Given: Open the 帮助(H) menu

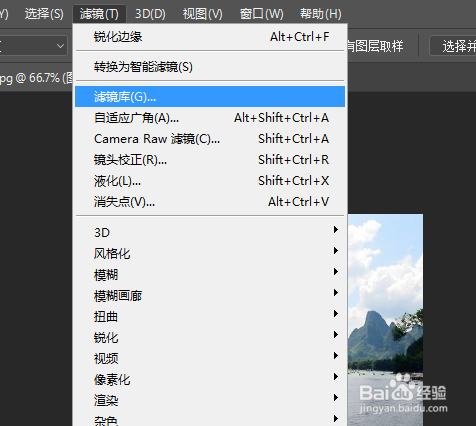Looking at the screenshot, I should [x=321, y=14].
